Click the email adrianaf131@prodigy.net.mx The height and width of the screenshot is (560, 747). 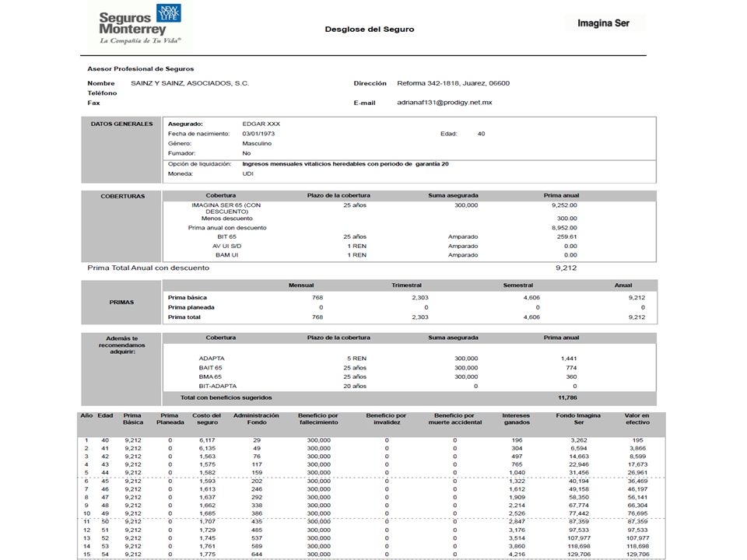click(x=444, y=103)
